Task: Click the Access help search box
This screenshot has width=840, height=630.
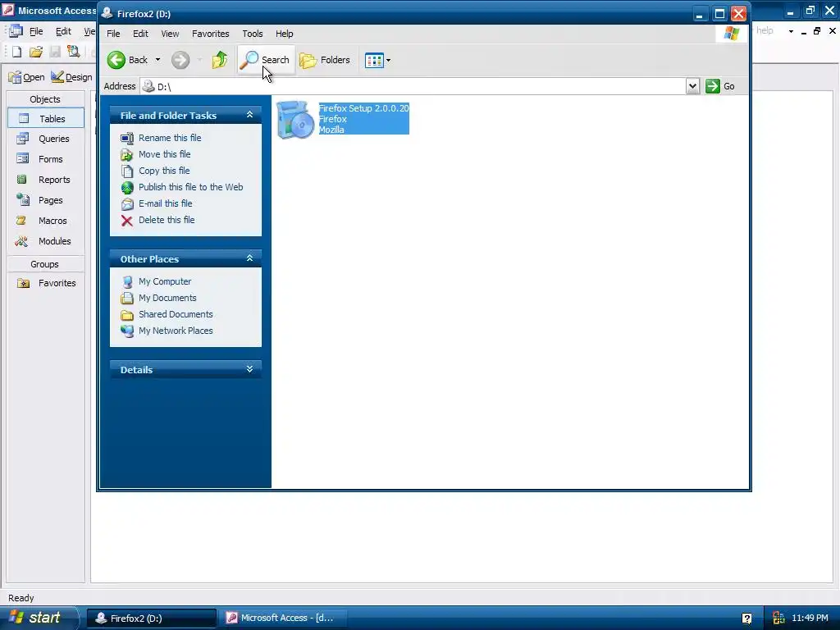Action: pyautogui.click(x=768, y=31)
